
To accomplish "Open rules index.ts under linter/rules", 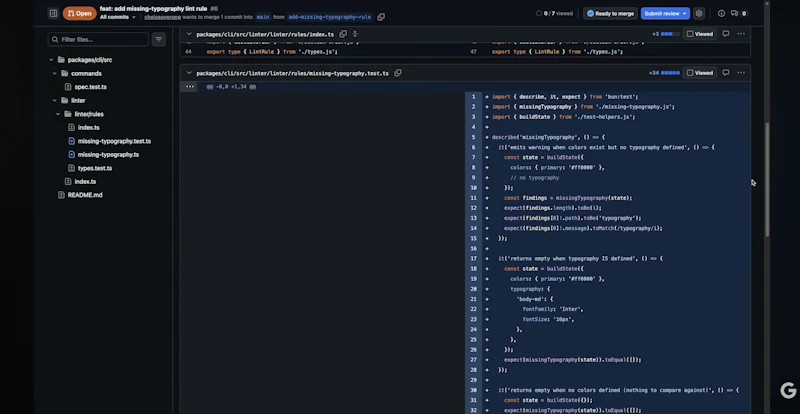I will click(88, 128).
